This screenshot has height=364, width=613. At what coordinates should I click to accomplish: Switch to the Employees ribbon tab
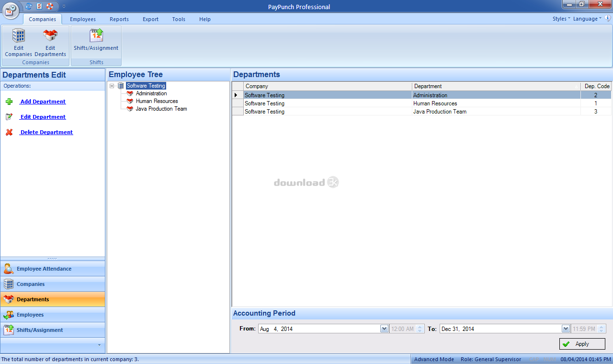tap(83, 19)
